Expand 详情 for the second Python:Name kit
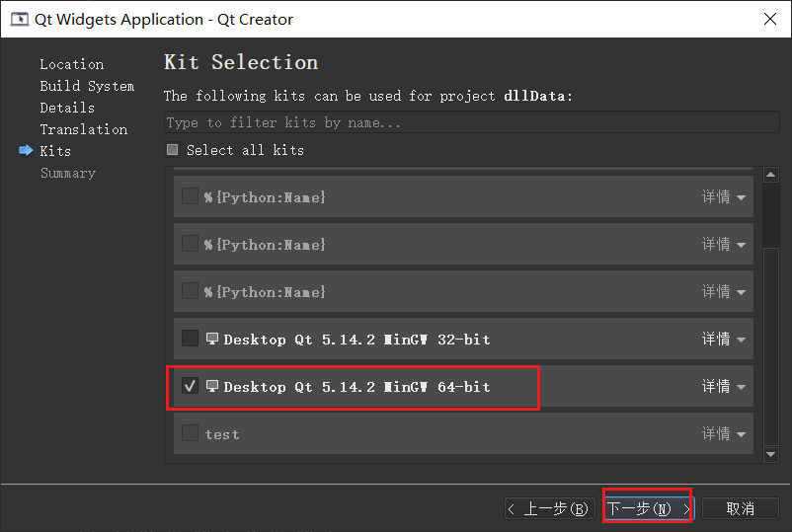The width and height of the screenshot is (792, 532). 723,244
